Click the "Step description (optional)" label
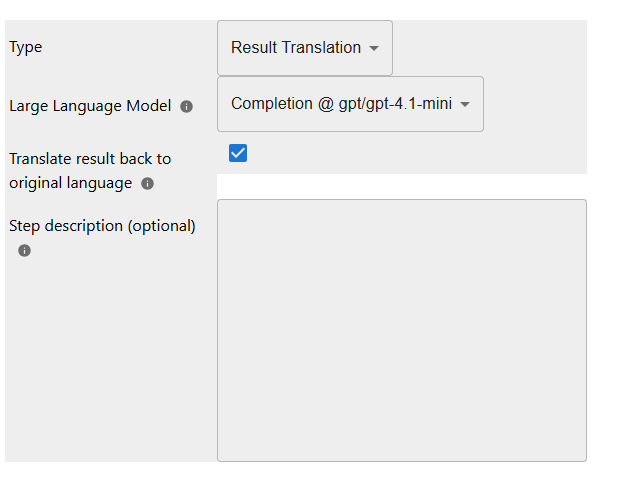This screenshot has width=641, height=486. (x=102, y=226)
